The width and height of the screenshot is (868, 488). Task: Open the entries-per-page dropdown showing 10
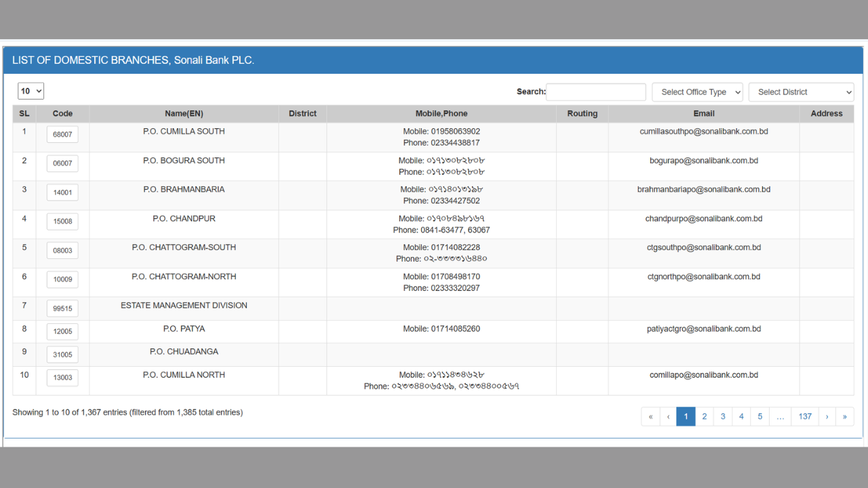tap(31, 91)
